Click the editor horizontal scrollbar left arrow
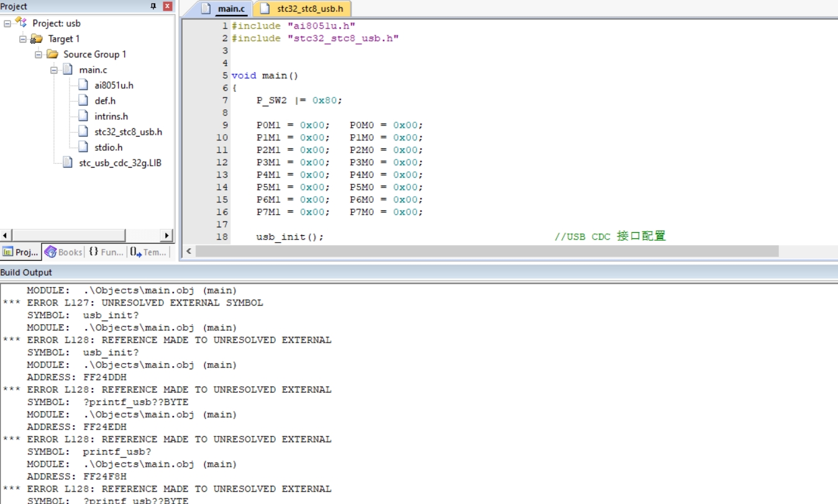The width and height of the screenshot is (838, 504). pyautogui.click(x=189, y=251)
